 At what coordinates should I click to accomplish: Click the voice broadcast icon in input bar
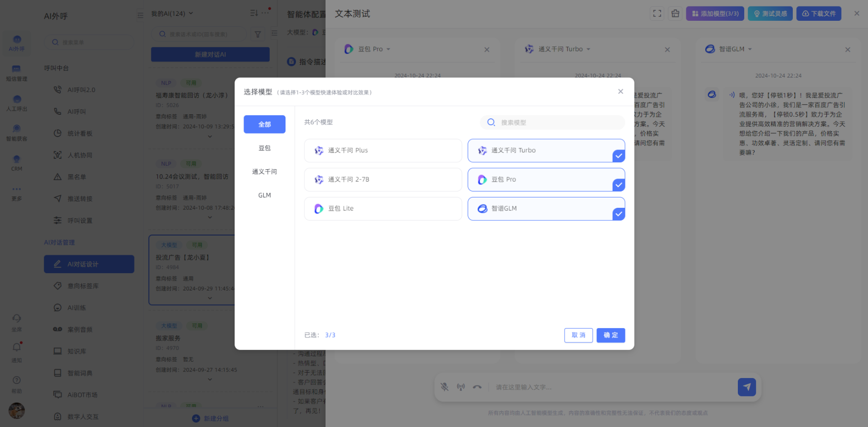pos(461,387)
